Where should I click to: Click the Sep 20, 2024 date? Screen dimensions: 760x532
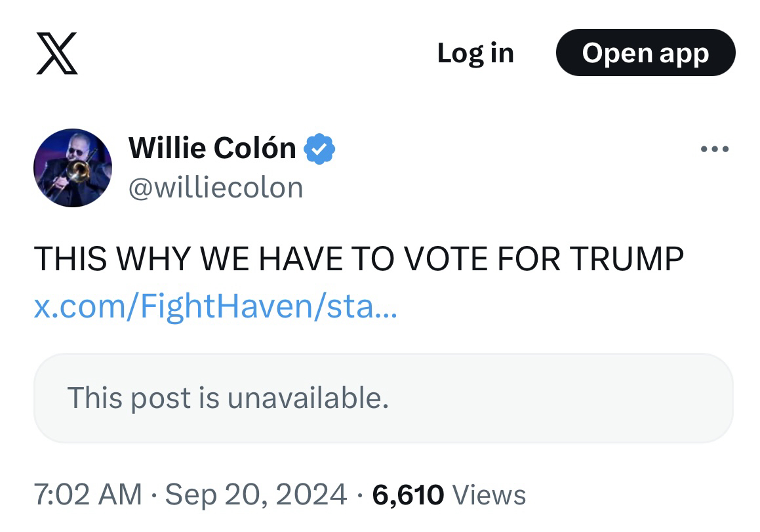[256, 495]
